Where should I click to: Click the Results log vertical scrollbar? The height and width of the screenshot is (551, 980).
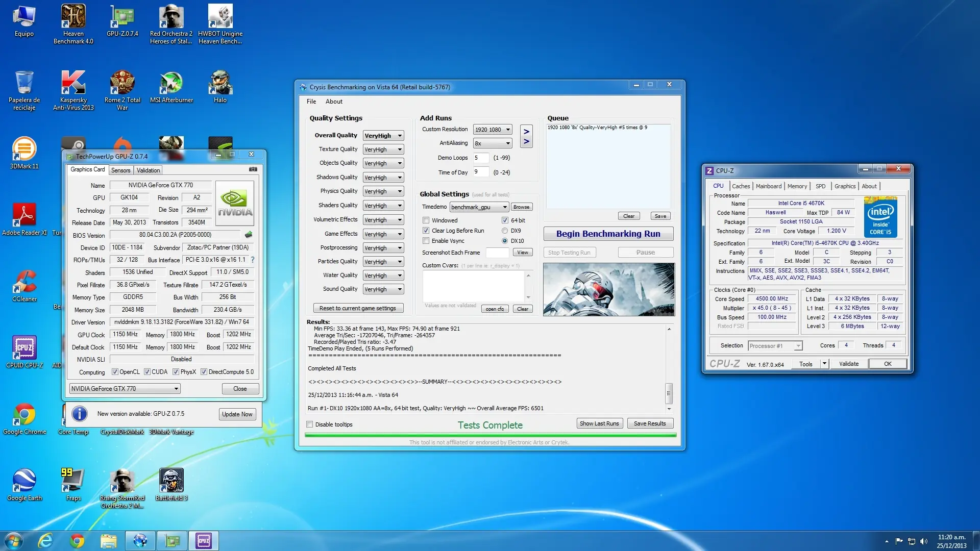point(669,368)
